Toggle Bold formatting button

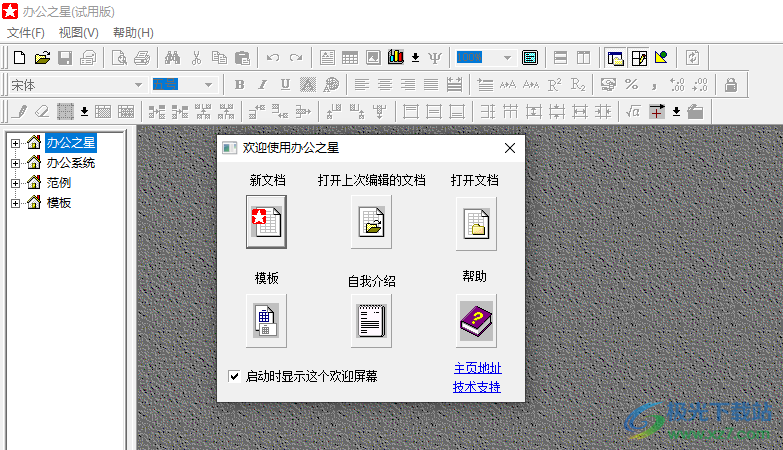240,85
